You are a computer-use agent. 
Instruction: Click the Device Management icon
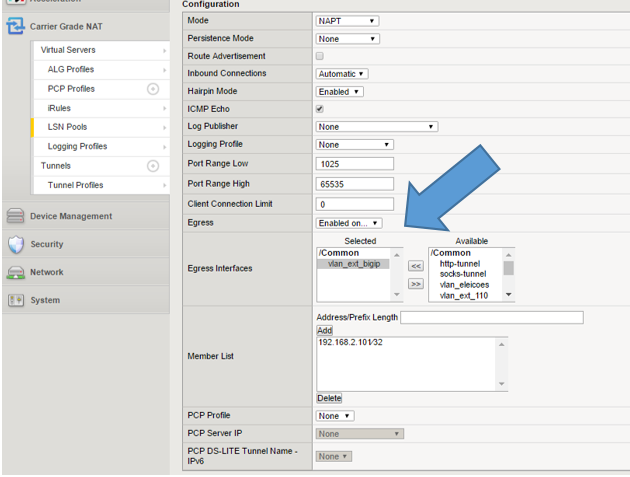tap(15, 216)
